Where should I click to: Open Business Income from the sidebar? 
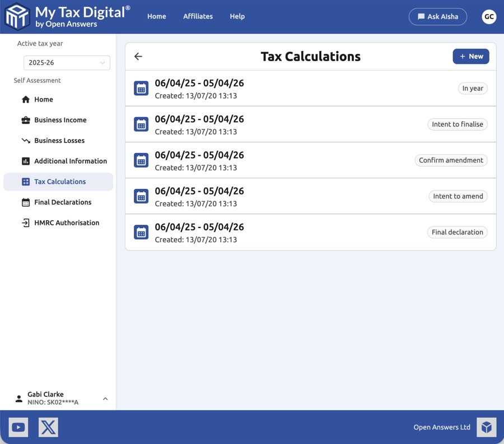pos(59,120)
